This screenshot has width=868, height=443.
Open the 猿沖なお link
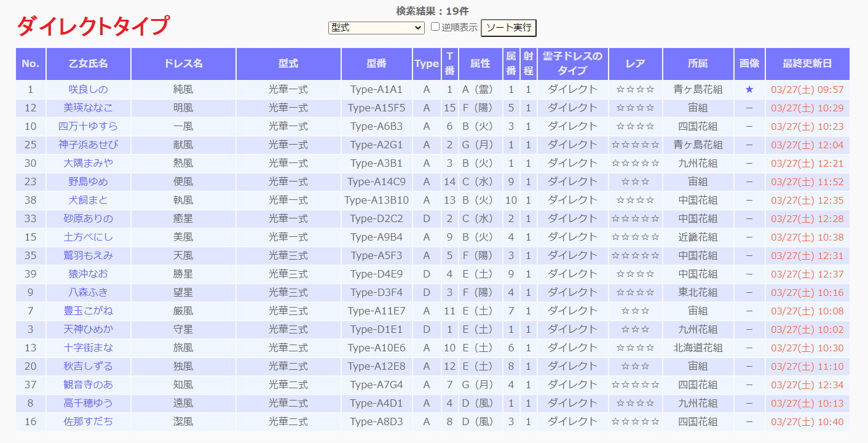pos(88,274)
